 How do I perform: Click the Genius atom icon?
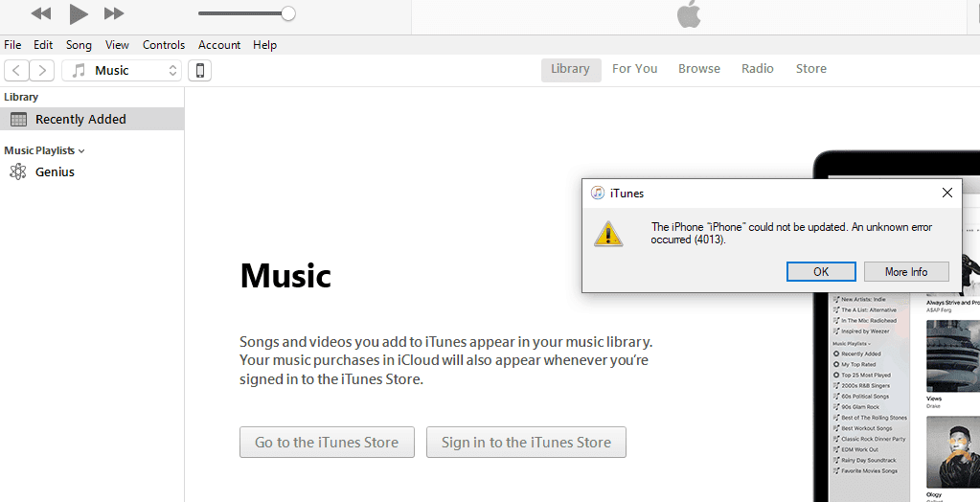coord(18,171)
